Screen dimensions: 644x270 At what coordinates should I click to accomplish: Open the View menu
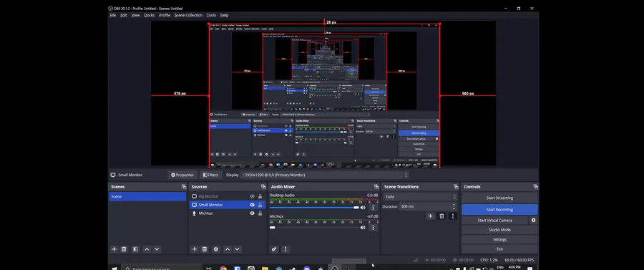[x=135, y=15]
